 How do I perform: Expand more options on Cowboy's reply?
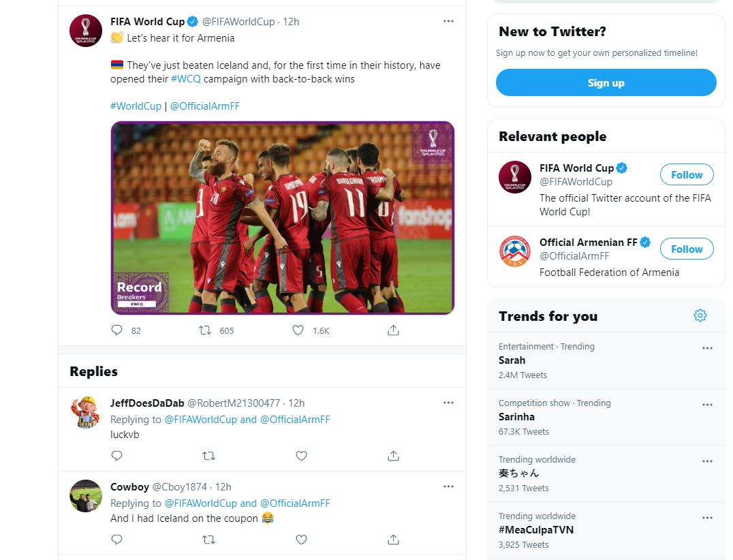pos(448,486)
